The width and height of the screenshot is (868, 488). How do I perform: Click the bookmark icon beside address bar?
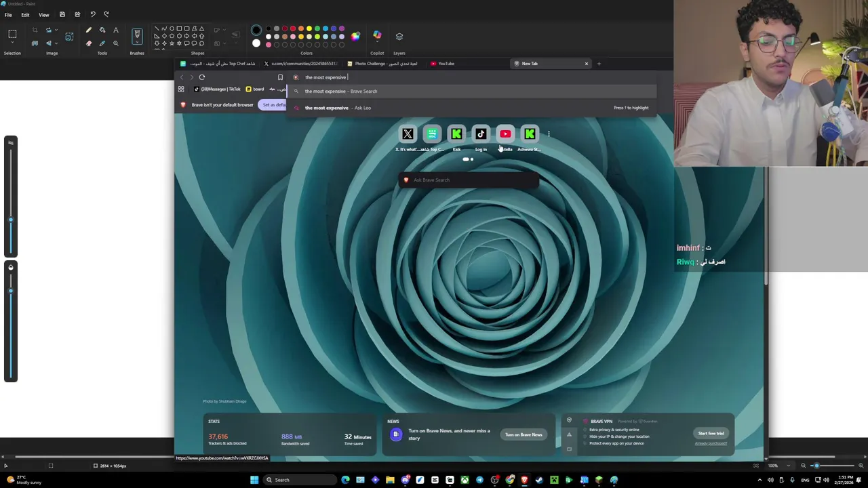coord(280,77)
